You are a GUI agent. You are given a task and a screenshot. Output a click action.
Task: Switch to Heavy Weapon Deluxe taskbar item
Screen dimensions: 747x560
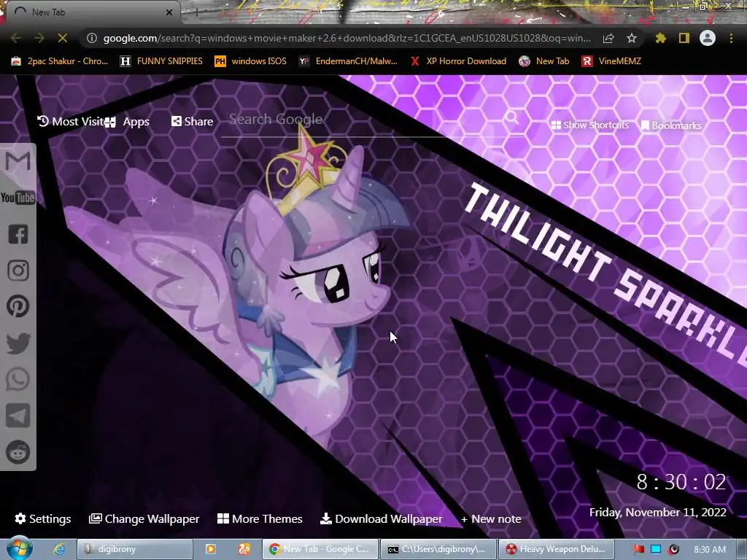tap(557, 549)
